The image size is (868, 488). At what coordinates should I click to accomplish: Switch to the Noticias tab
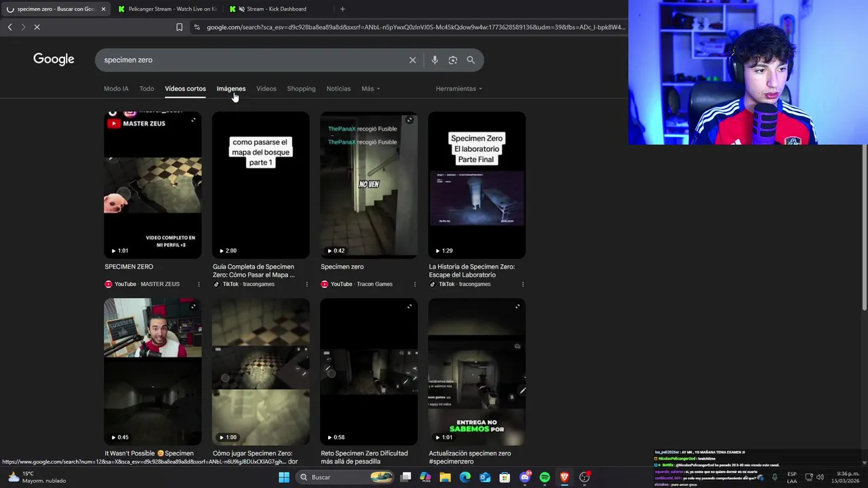click(338, 89)
